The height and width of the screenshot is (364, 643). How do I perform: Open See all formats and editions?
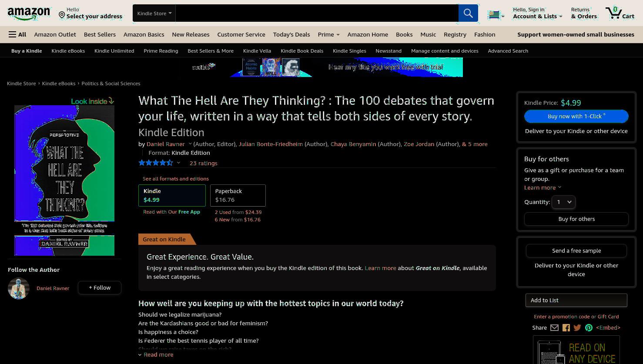[x=176, y=179]
